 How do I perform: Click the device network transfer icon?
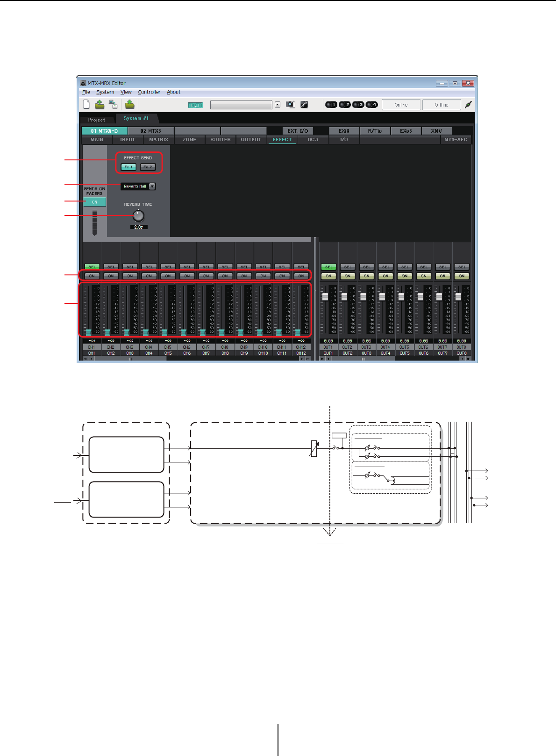point(113,104)
